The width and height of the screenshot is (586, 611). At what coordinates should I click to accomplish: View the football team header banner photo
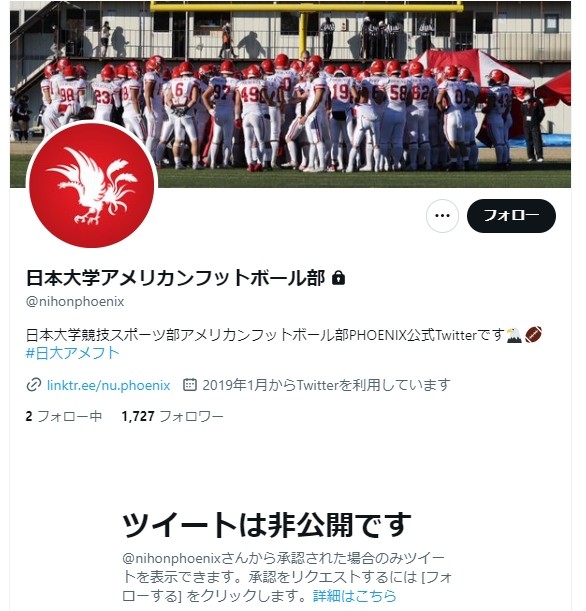click(x=290, y=94)
